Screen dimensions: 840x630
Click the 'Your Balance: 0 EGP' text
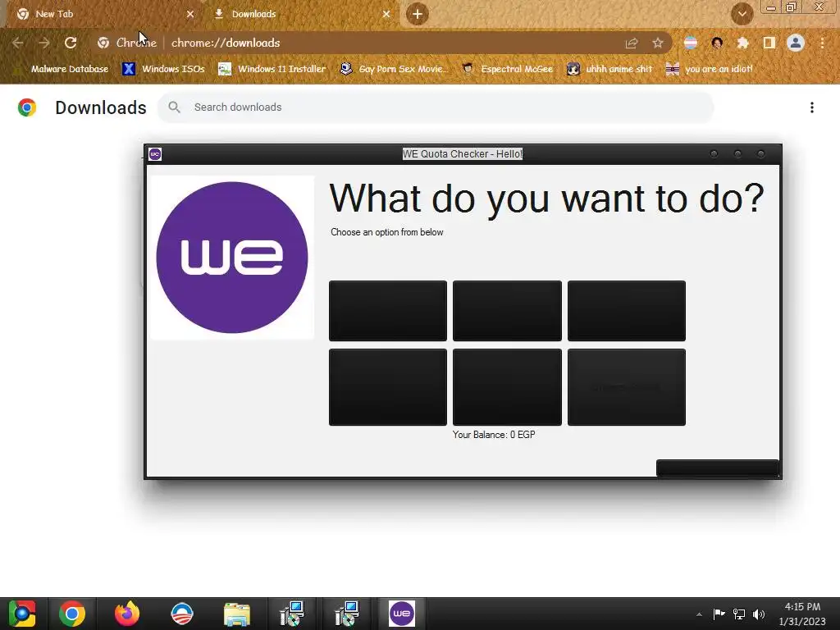pos(494,435)
